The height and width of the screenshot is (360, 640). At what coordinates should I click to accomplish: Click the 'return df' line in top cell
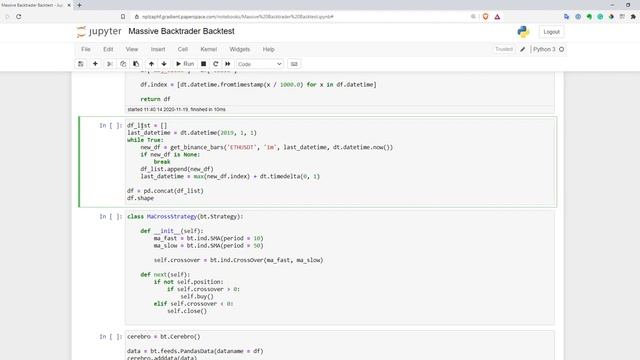click(155, 99)
